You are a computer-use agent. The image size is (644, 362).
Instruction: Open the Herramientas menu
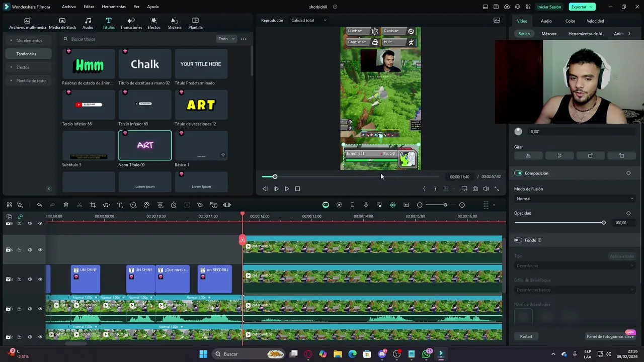(x=114, y=7)
